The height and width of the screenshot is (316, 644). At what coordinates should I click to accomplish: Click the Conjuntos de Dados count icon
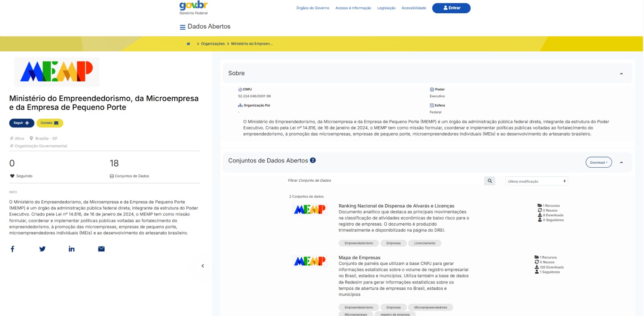[x=112, y=176]
